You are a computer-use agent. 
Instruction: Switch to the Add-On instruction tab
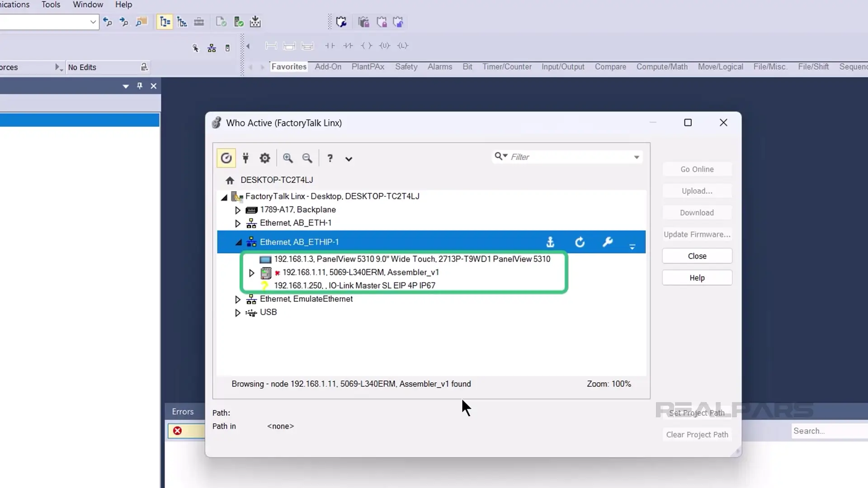pos(328,66)
